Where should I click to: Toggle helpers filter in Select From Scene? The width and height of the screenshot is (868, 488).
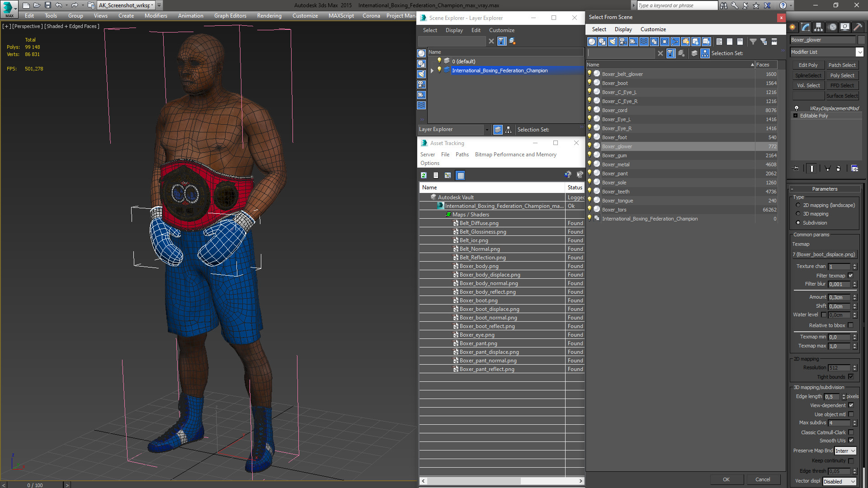click(633, 42)
